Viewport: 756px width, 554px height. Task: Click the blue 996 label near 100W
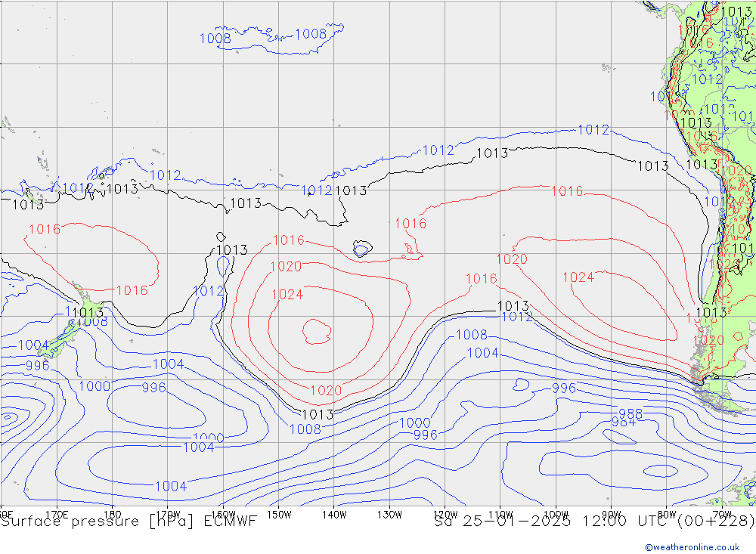564,388
